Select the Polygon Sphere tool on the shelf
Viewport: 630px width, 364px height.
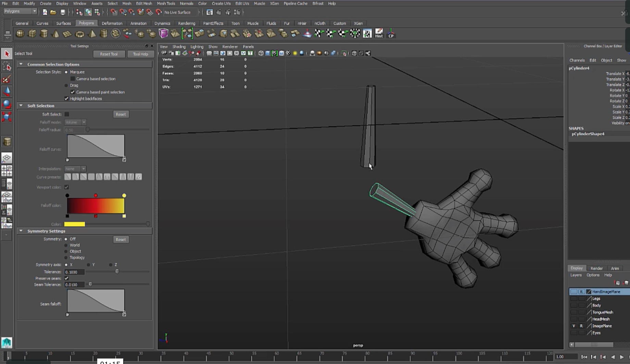(x=20, y=34)
